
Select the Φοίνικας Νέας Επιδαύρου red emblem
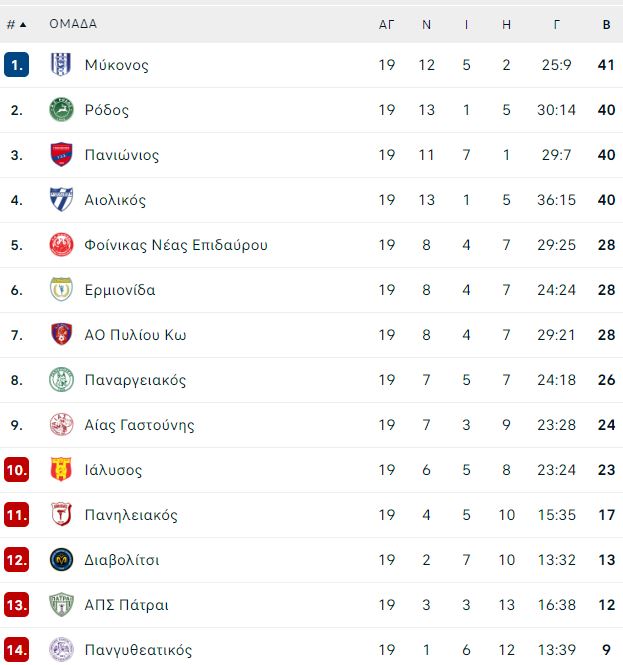click(61, 245)
